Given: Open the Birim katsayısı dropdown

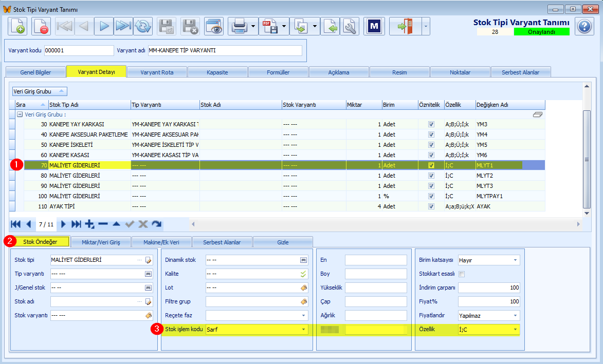Looking at the screenshot, I should (515, 260).
